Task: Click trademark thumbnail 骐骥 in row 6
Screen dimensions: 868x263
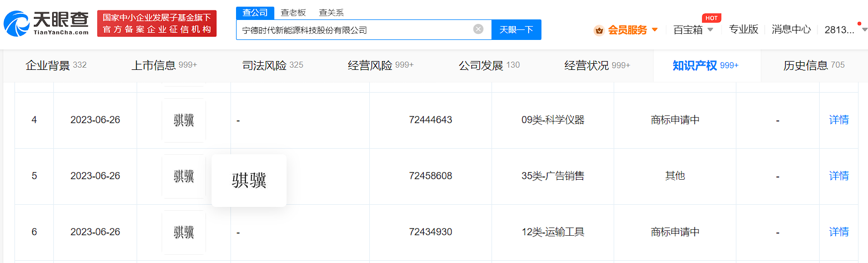Action: pos(184,232)
